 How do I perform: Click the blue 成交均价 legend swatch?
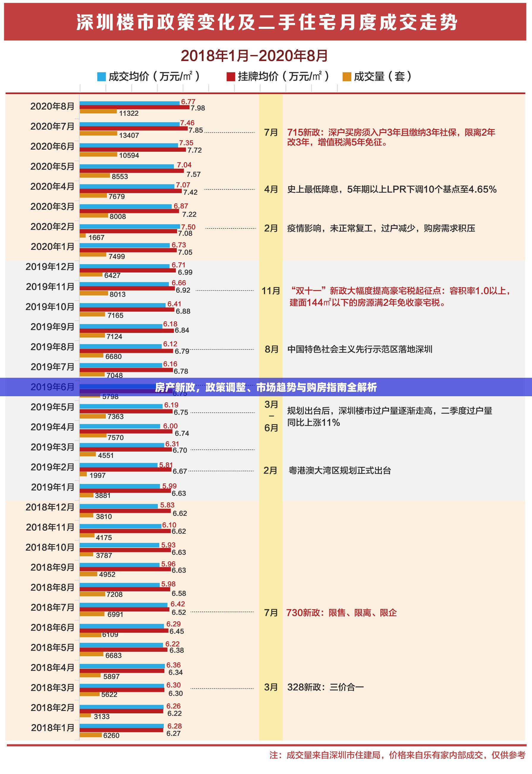coord(101,77)
